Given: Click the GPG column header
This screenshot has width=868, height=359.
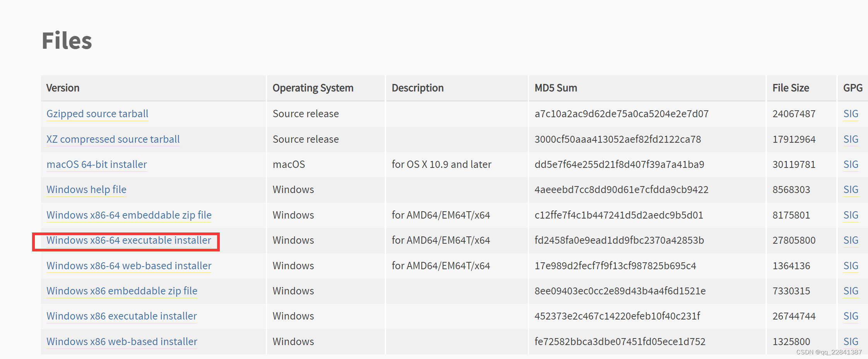Looking at the screenshot, I should (853, 88).
